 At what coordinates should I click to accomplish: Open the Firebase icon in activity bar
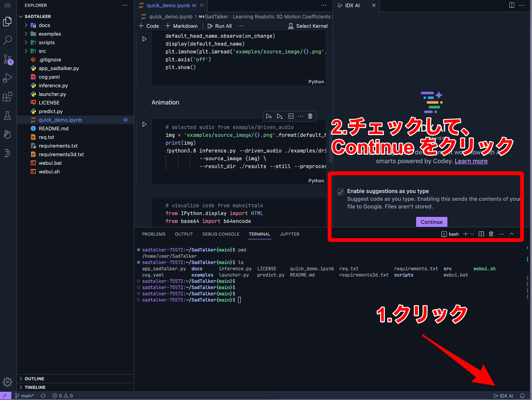tap(7, 134)
